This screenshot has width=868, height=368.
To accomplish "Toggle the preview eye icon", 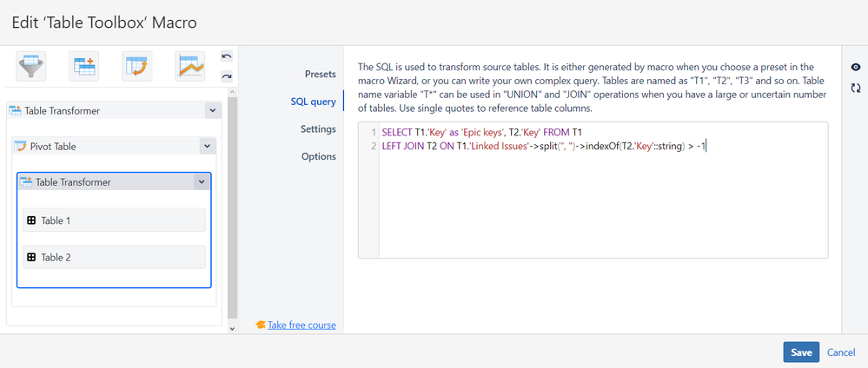I will coord(856,68).
